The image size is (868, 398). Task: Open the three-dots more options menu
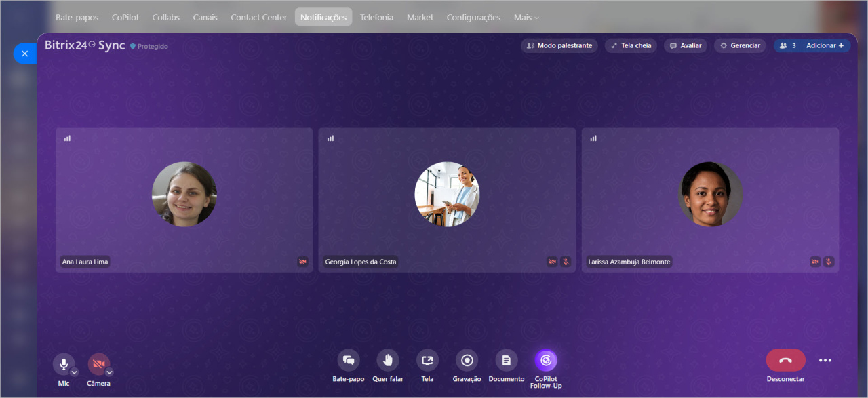pyautogui.click(x=825, y=360)
